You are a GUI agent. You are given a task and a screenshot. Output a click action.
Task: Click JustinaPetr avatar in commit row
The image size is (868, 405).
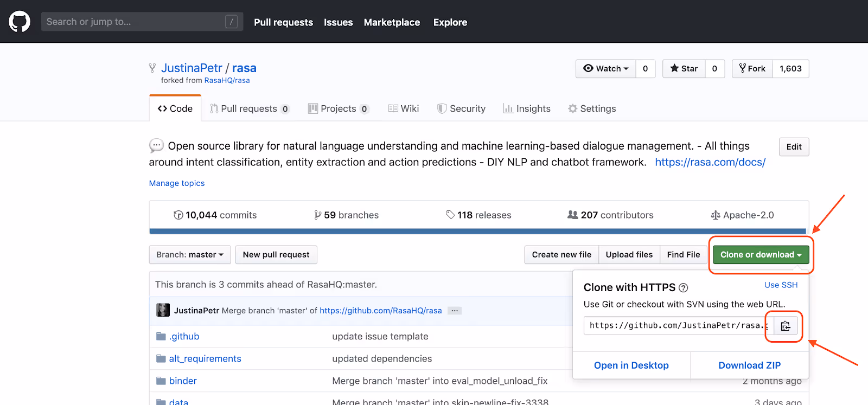point(163,310)
